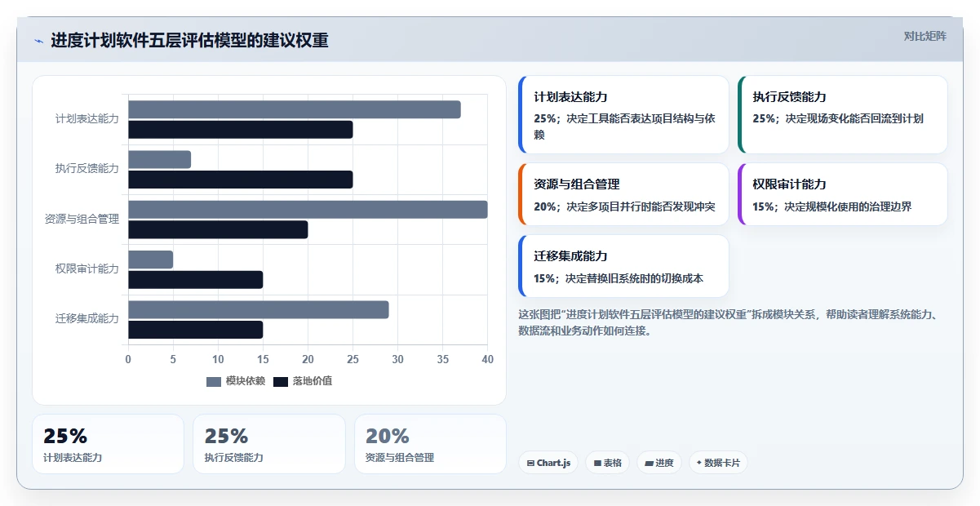Open the 资源与组合管理 info card

tap(623, 194)
